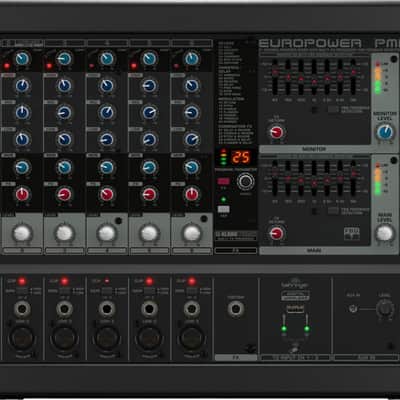Click the green LED above the white tap button
The height and width of the screenshot is (400, 400).
[223, 200]
